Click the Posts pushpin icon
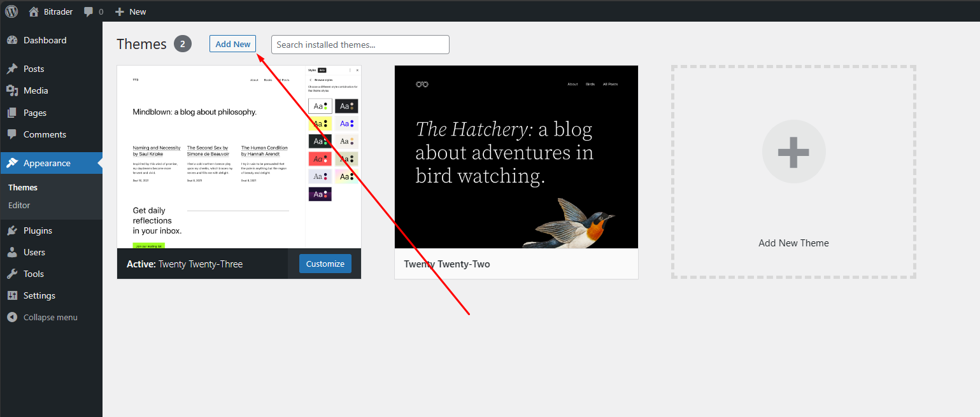Screen dimensions: 980x417 click(x=12, y=69)
